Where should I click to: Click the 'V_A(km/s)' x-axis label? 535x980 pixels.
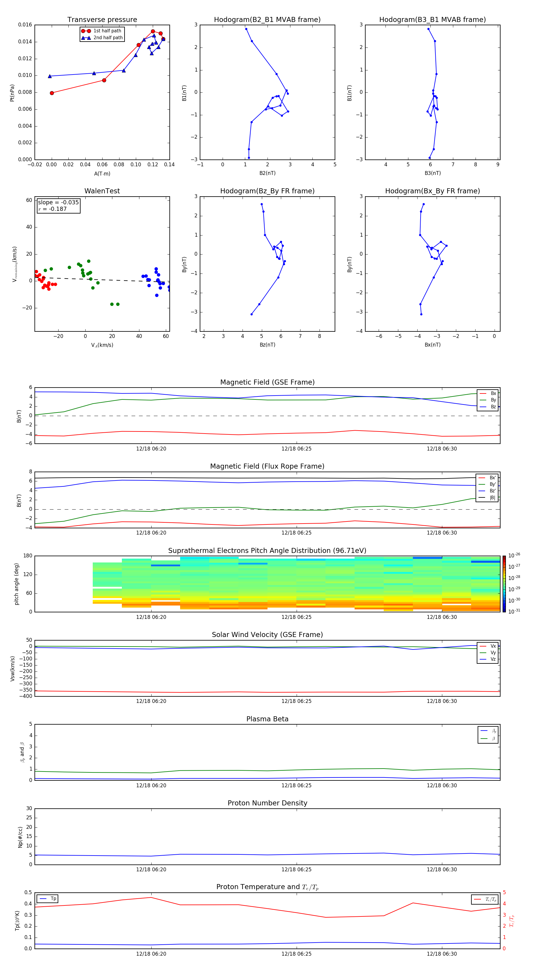click(102, 345)
